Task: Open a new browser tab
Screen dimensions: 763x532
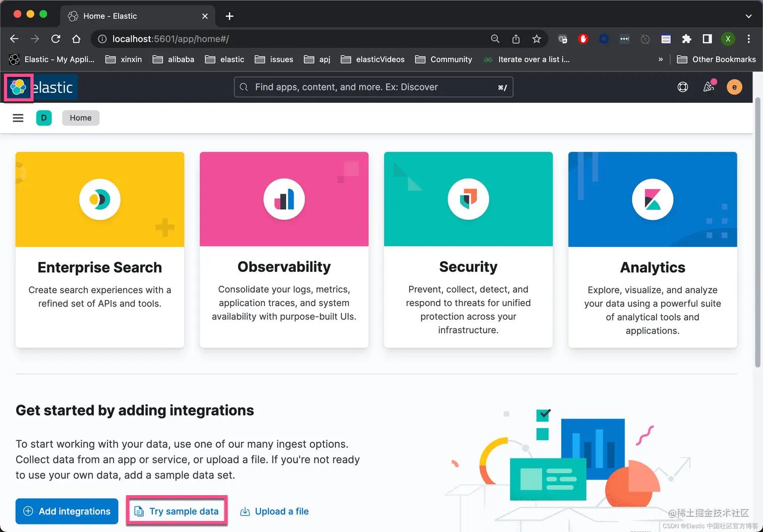Action: 230,16
